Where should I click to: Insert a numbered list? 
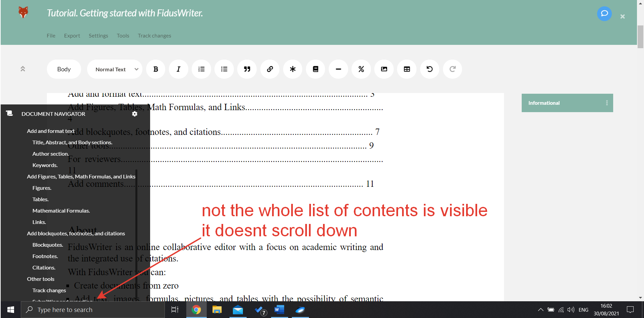(x=201, y=69)
